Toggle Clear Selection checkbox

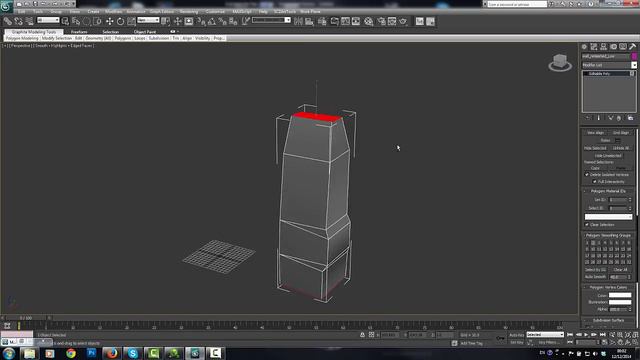587,225
